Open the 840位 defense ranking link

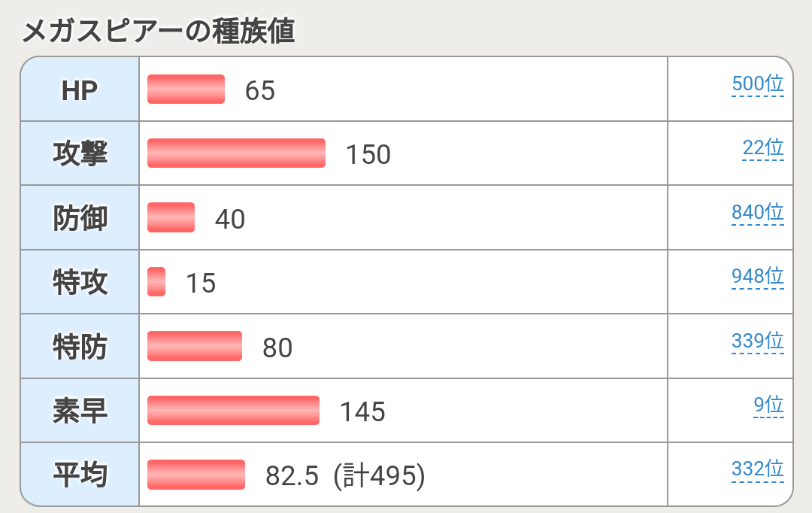coord(758,212)
